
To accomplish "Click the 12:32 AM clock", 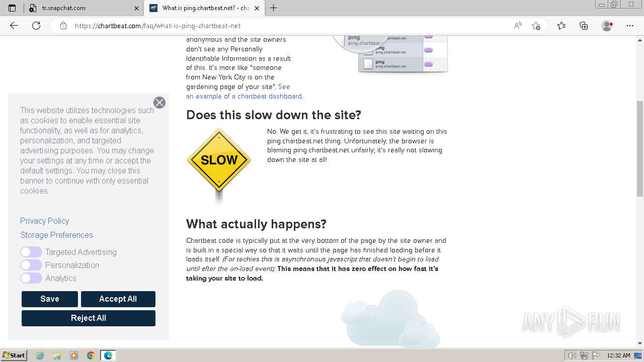I will tap(618, 355).
